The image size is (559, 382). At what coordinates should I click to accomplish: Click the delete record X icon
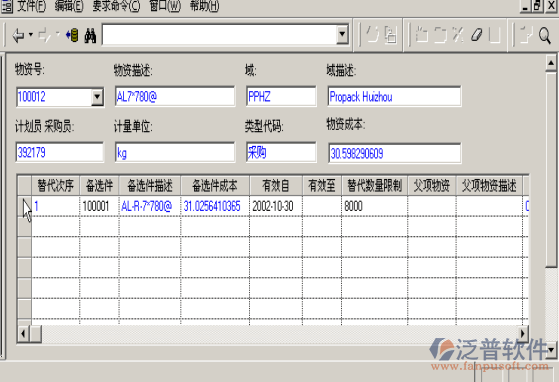[x=458, y=35]
